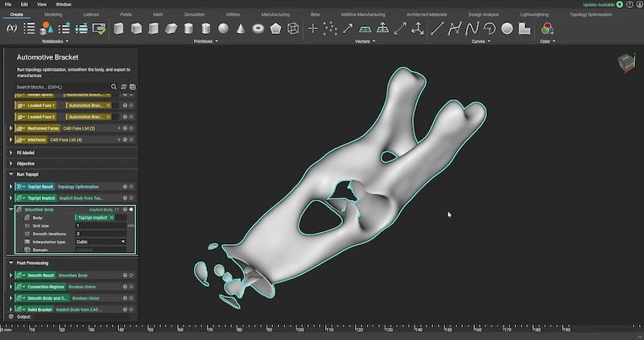Click the Point cloud dots icon
This screenshot has width=644, height=340.
tap(330, 28)
